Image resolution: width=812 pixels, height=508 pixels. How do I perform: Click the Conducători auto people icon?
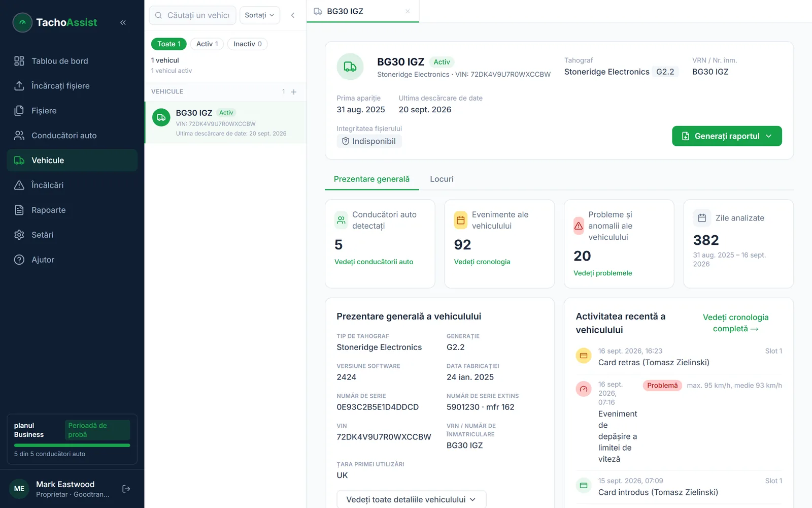tap(19, 136)
